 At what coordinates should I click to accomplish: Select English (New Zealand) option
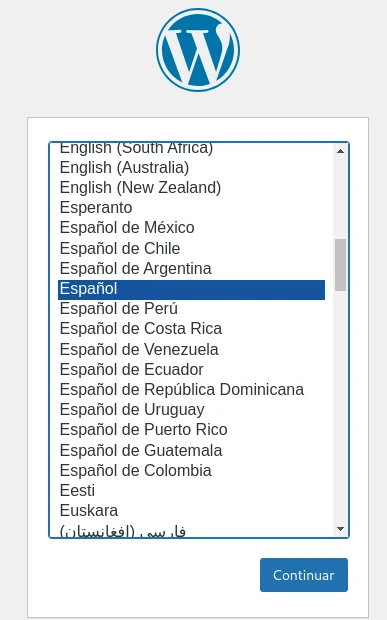coord(192,188)
